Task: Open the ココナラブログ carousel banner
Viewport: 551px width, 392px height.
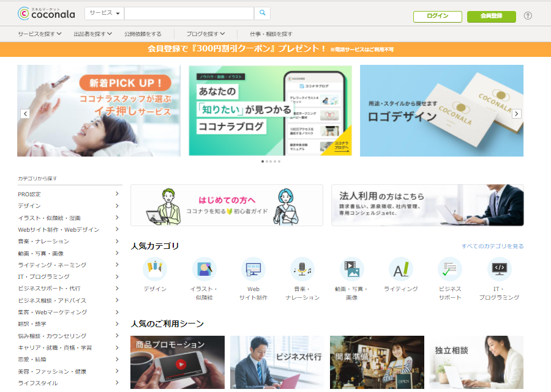Action: pyautogui.click(x=270, y=111)
